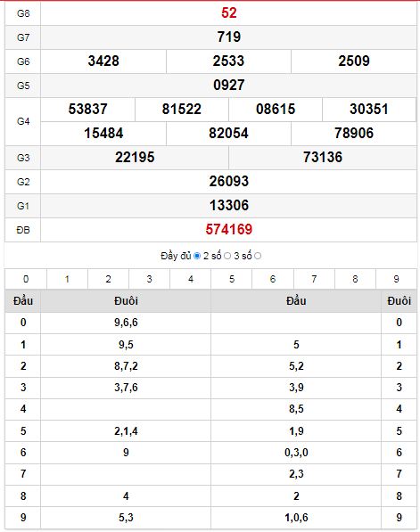Image resolution: width=420 pixels, height=532 pixels.
Task: Highlight digit 2 in filter row
Action: tap(108, 279)
